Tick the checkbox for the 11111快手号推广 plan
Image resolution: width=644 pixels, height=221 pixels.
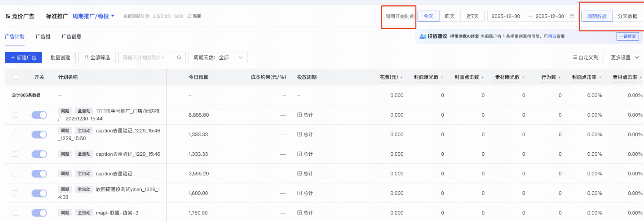16,115
